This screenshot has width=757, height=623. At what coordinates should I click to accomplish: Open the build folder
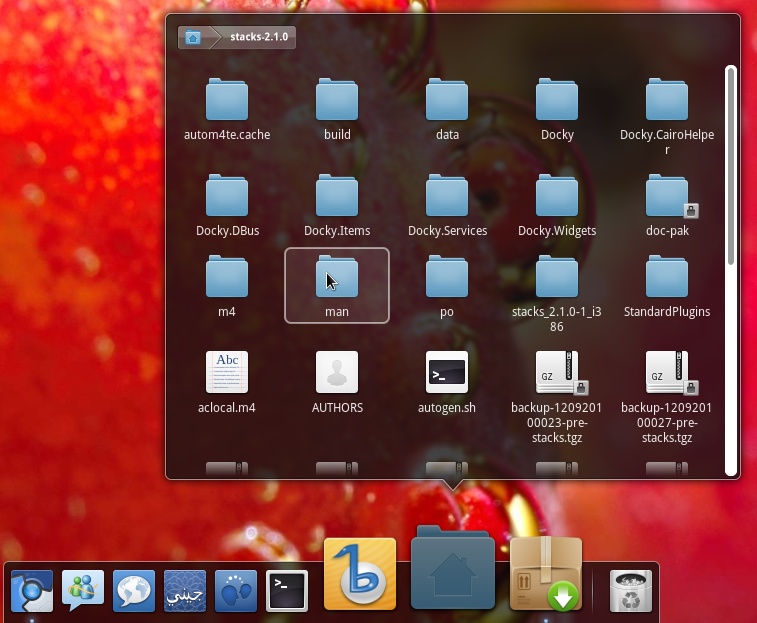(337, 110)
